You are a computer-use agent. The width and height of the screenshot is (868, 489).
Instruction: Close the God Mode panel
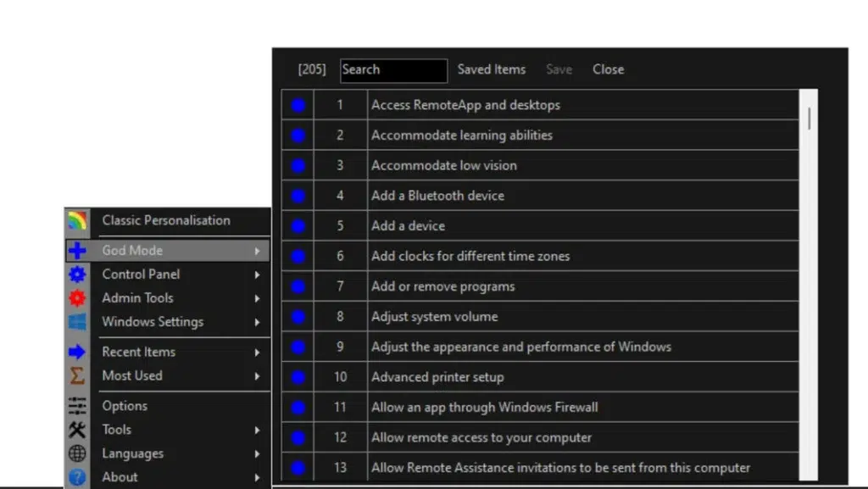click(x=609, y=69)
